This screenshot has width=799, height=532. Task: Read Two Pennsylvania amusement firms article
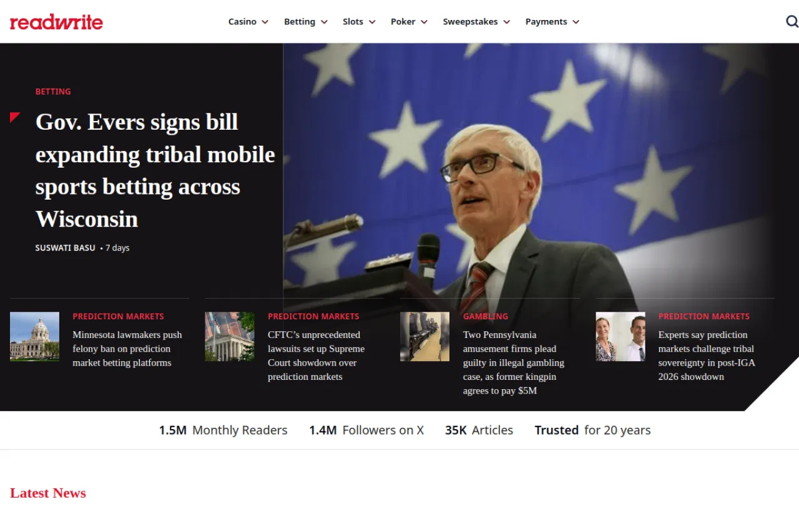point(514,362)
